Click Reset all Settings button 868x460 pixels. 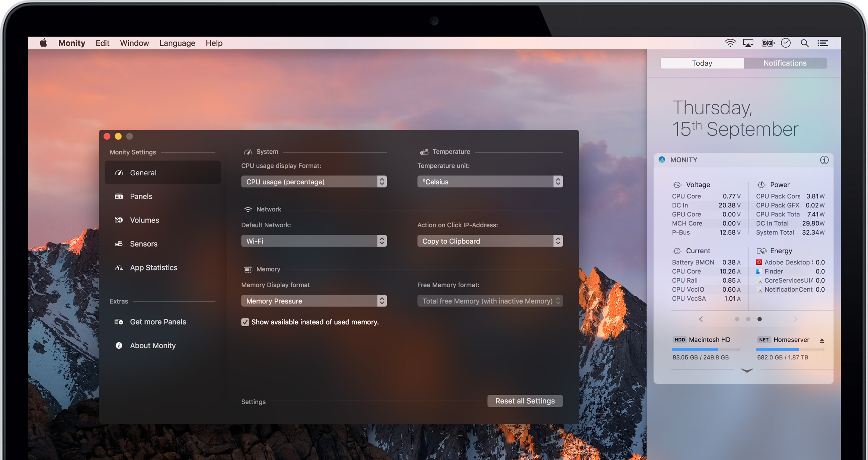point(525,401)
